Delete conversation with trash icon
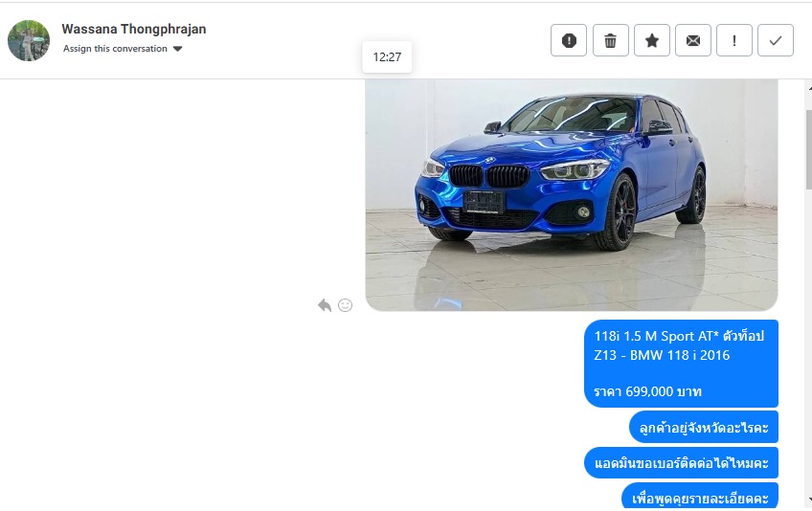Screen dimensions: 812x511 tap(611, 40)
